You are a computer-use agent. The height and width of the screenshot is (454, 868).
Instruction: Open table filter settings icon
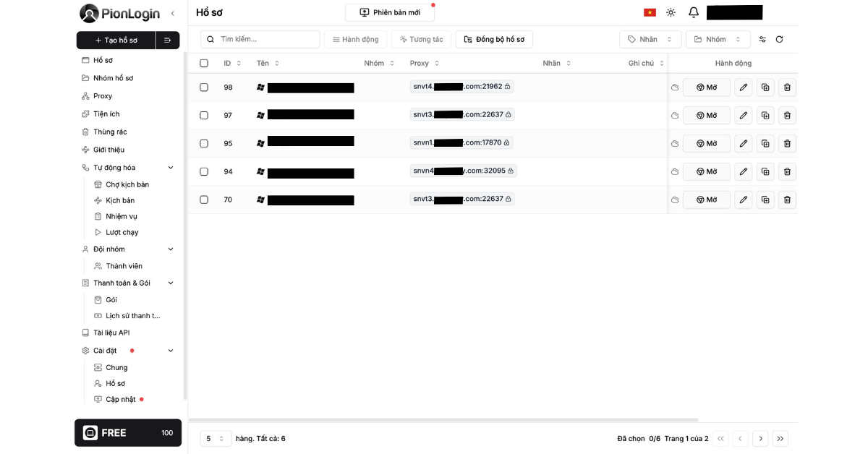(x=762, y=40)
